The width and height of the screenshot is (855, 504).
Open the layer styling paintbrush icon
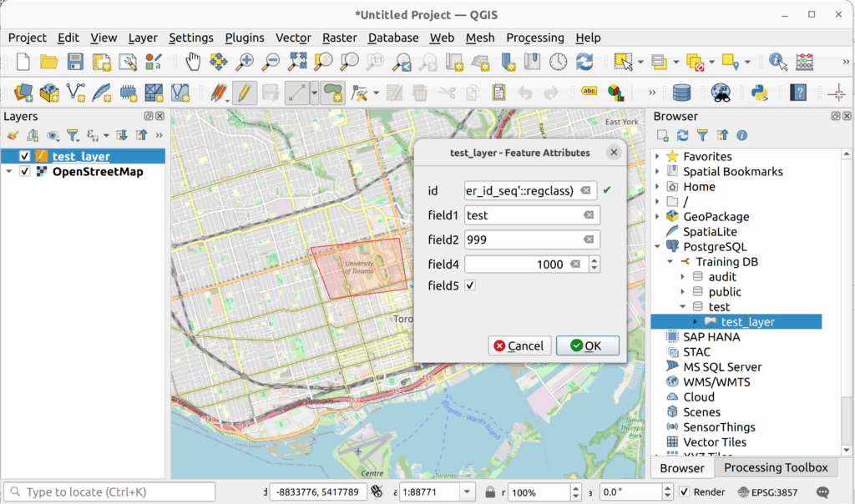13,135
